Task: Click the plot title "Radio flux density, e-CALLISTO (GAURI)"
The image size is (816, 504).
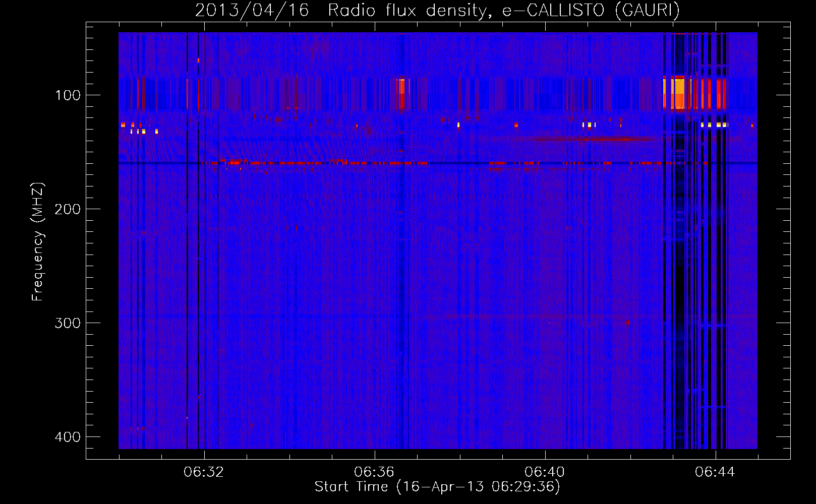Action: pos(504,10)
